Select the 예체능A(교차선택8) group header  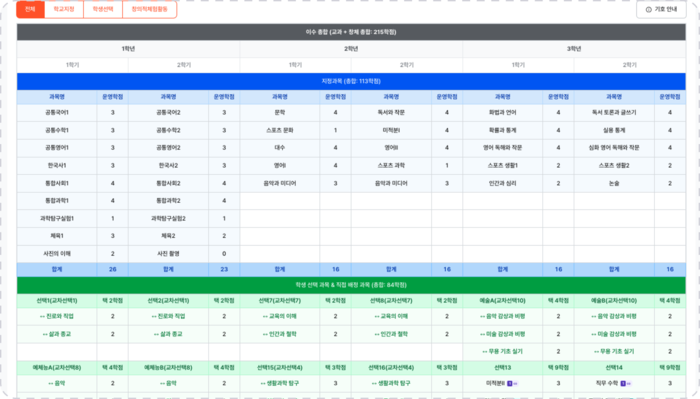(57, 368)
